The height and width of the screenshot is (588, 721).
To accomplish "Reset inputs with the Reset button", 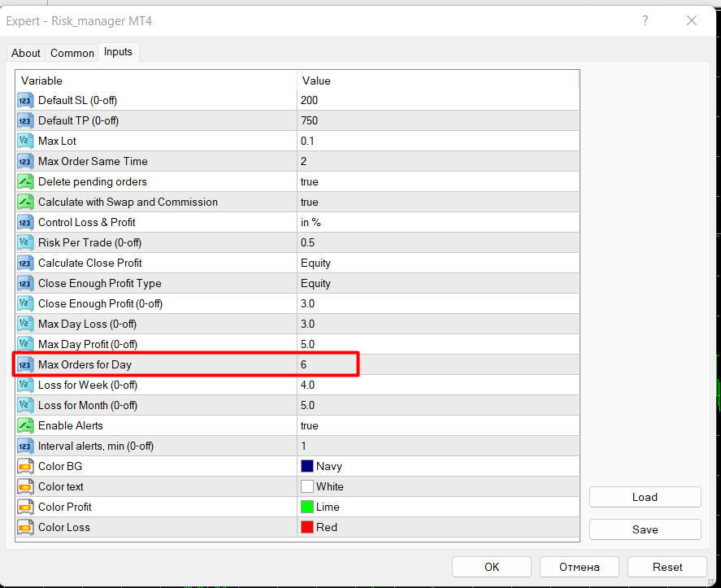I will pos(667,567).
